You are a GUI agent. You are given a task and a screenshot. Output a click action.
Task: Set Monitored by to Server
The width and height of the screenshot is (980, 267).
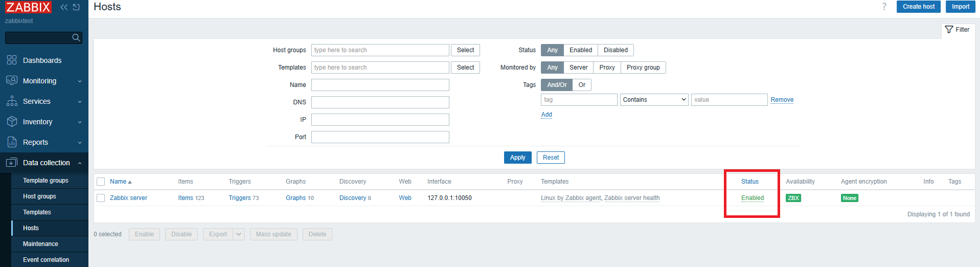578,68
